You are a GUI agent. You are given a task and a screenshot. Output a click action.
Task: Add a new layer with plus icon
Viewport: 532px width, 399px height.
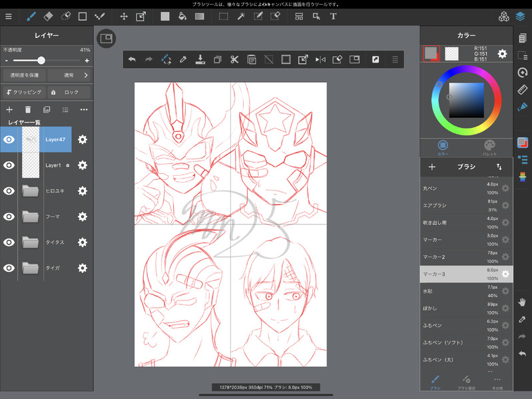pos(9,110)
